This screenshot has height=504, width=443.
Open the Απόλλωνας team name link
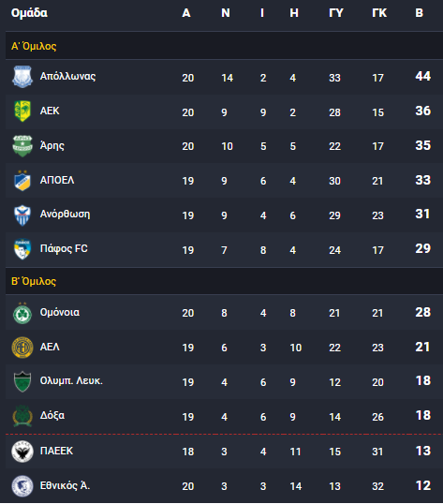click(67, 77)
